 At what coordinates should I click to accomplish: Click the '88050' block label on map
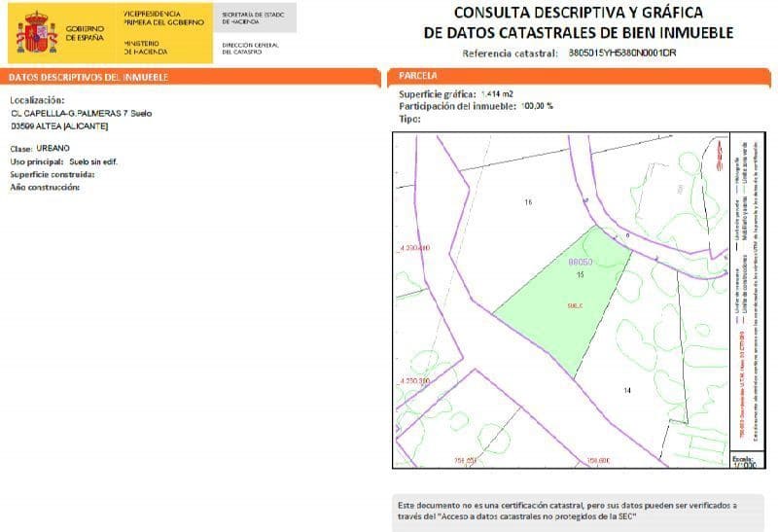coord(580,262)
